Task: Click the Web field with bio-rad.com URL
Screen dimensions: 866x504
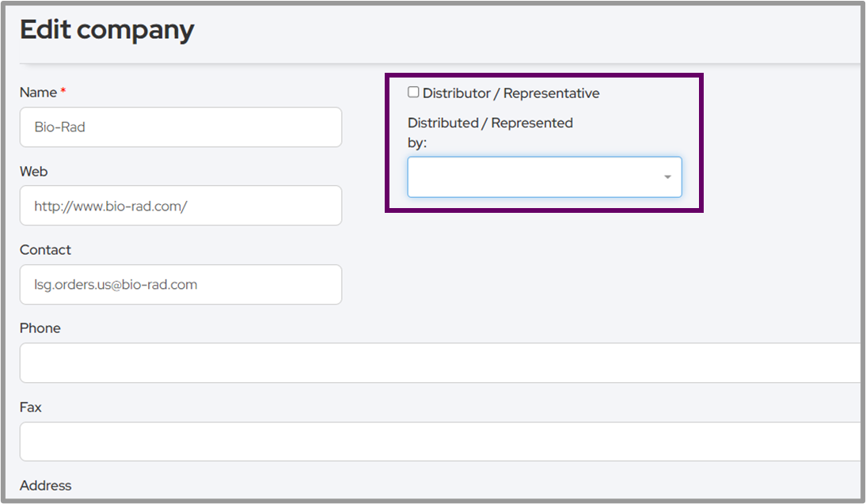Action: coord(180,206)
